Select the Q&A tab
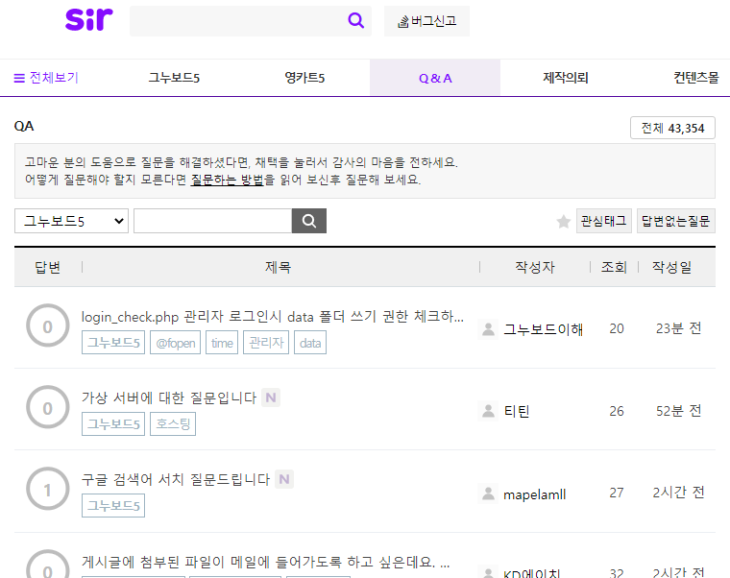The width and height of the screenshot is (730, 578). point(435,78)
